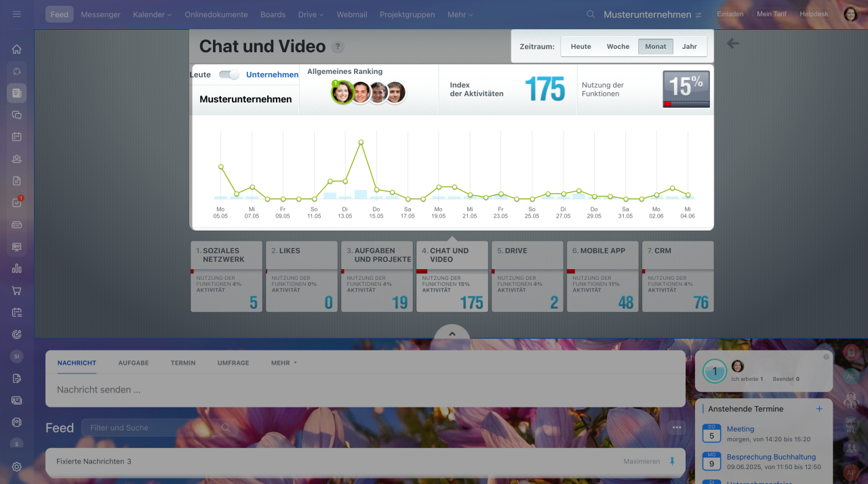Open the shopping cart icon in the left sidebar

(16, 290)
